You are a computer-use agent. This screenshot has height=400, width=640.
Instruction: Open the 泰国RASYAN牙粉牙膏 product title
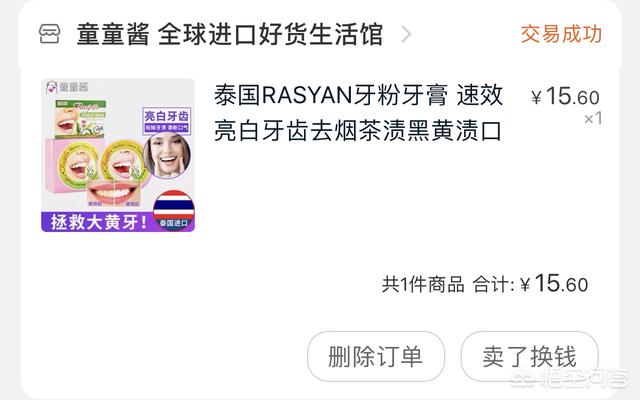click(358, 113)
